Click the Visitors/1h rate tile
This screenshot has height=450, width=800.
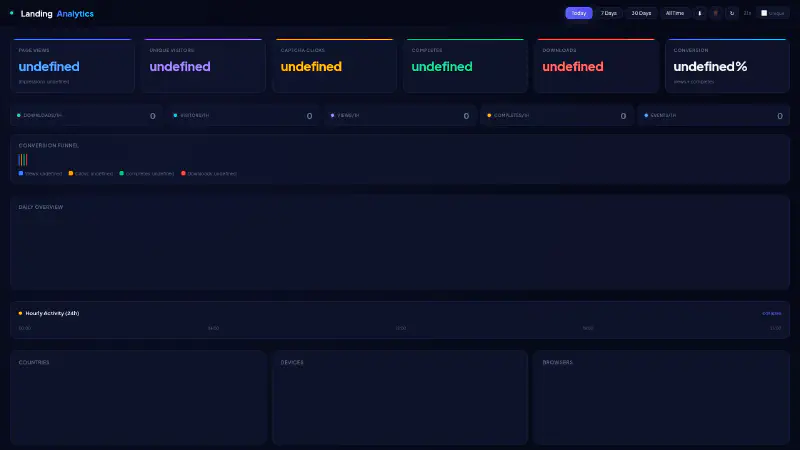(x=243, y=116)
